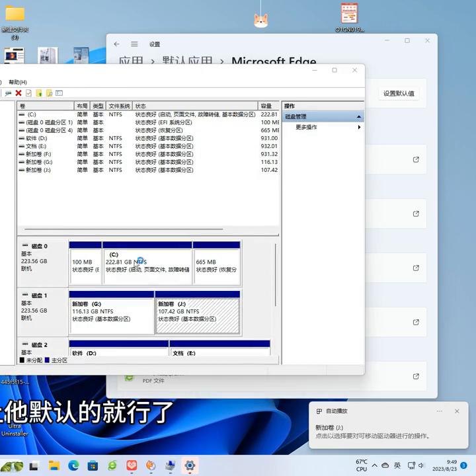Go back using the Settings back arrow

[x=117, y=44]
